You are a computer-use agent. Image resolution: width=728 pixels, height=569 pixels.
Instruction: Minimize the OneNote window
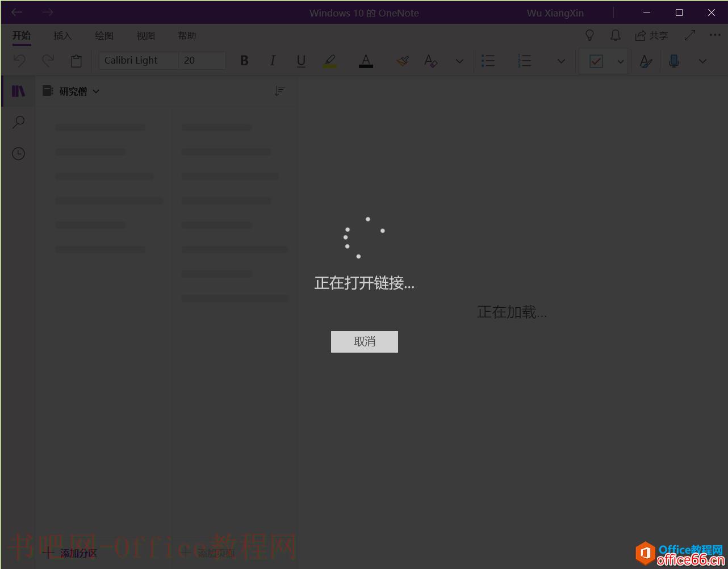point(646,12)
